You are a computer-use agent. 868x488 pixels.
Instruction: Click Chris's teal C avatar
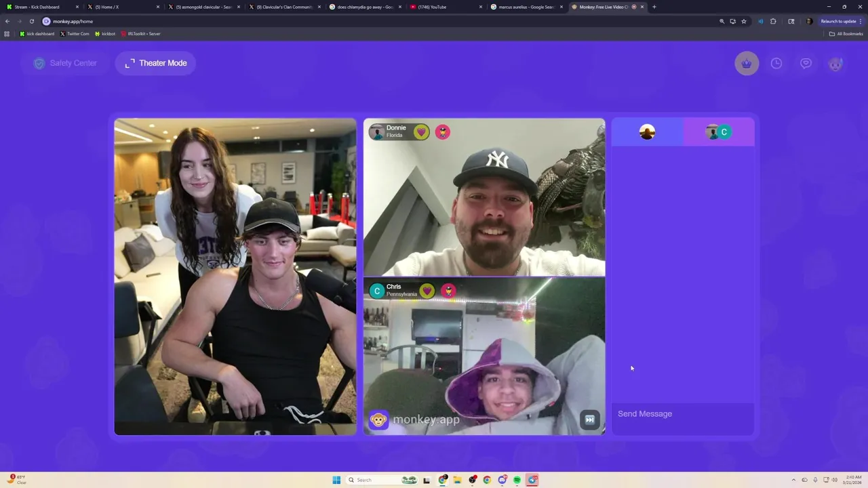point(377,291)
